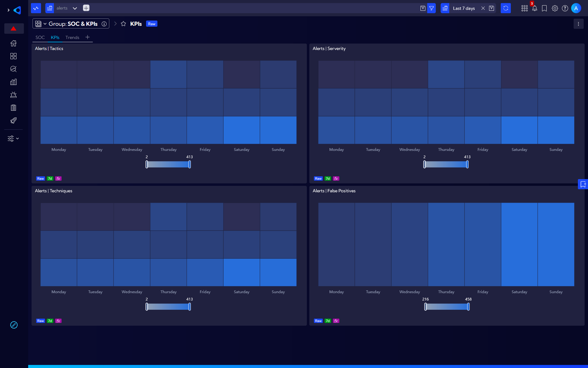The image size is (588, 368).
Task: Open the home icon in sidebar
Action: click(x=13, y=43)
